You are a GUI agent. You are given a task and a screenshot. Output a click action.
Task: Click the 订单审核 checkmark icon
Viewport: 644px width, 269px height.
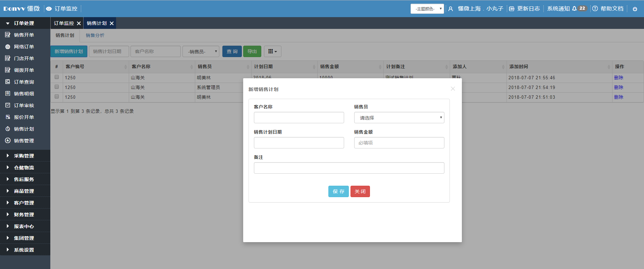(8, 105)
